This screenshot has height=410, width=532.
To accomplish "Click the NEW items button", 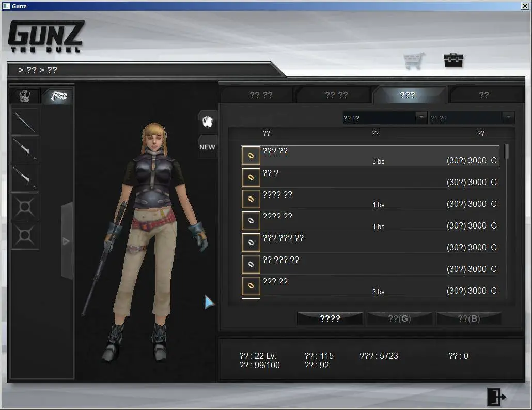I will point(207,147).
